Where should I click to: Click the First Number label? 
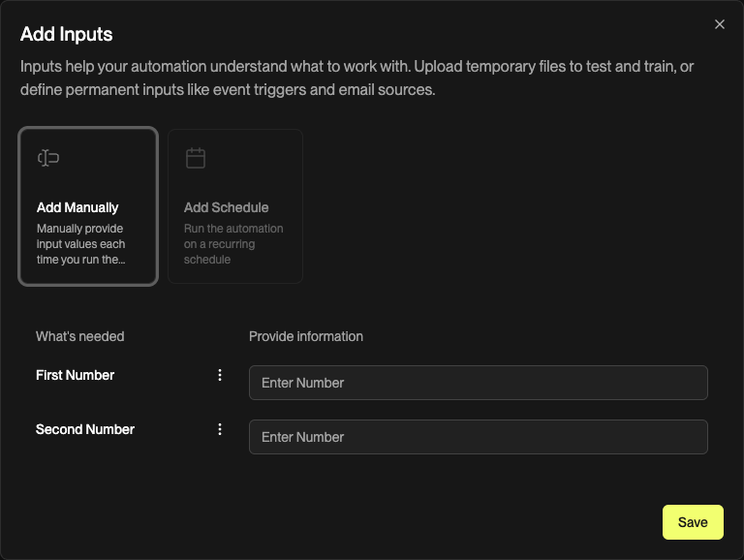75,375
